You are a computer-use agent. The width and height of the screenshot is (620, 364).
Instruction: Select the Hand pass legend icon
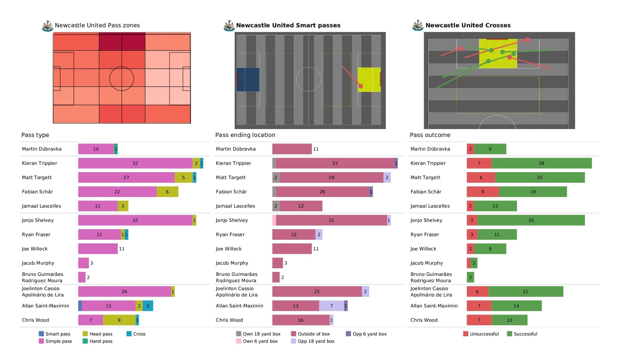(x=86, y=342)
